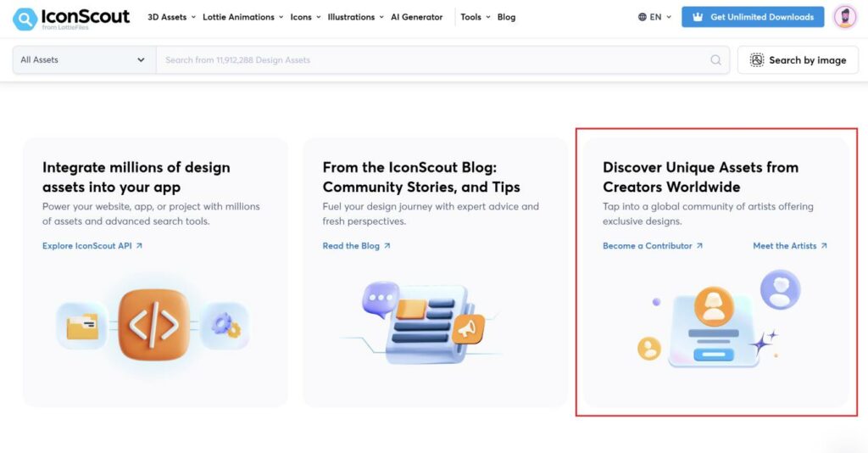Click the globe icon beside EN
Screen dimensions: 868x453
tap(643, 17)
